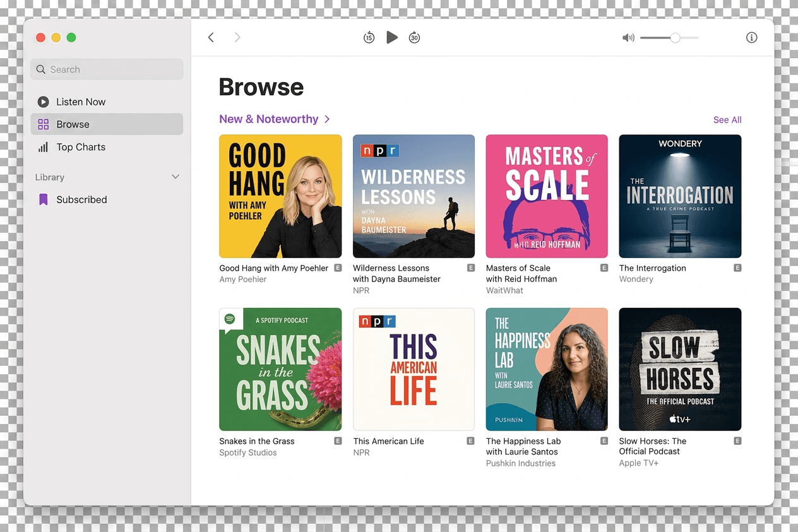Open the This American Life artwork
The height and width of the screenshot is (532, 798).
pos(414,369)
